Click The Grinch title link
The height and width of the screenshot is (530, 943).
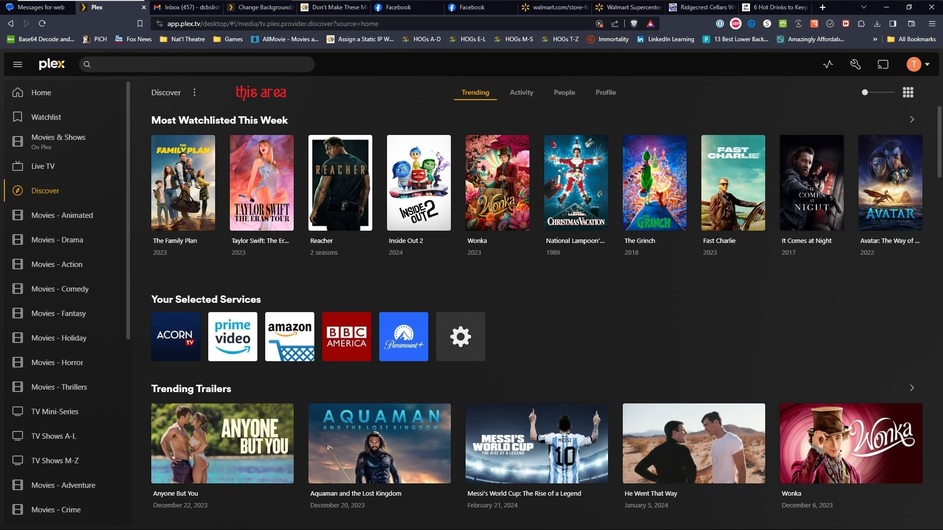639,241
